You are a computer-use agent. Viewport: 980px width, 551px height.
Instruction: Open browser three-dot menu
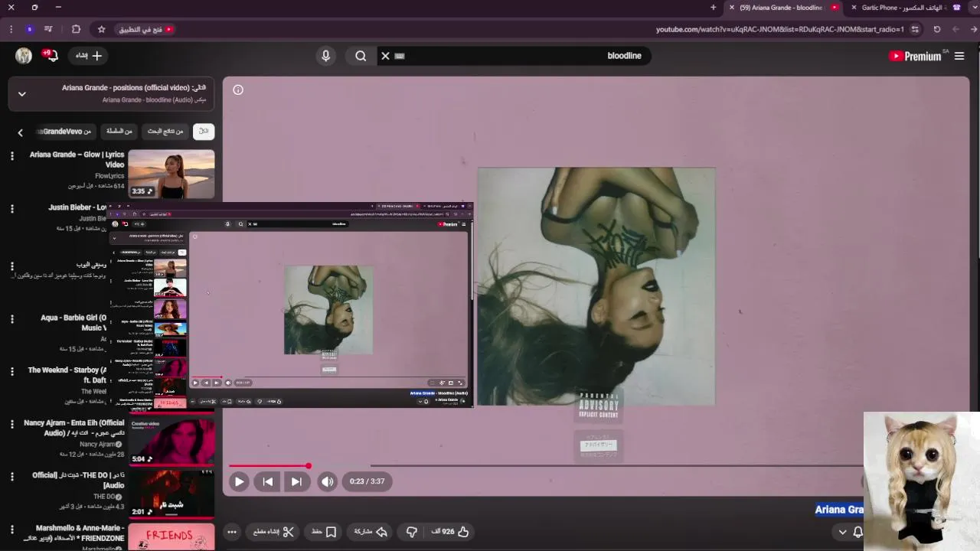click(x=11, y=29)
